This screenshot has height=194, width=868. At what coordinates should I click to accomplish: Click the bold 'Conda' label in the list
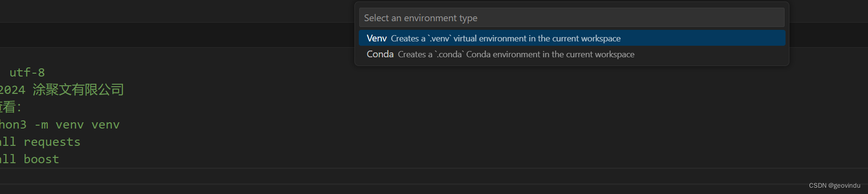coord(380,54)
